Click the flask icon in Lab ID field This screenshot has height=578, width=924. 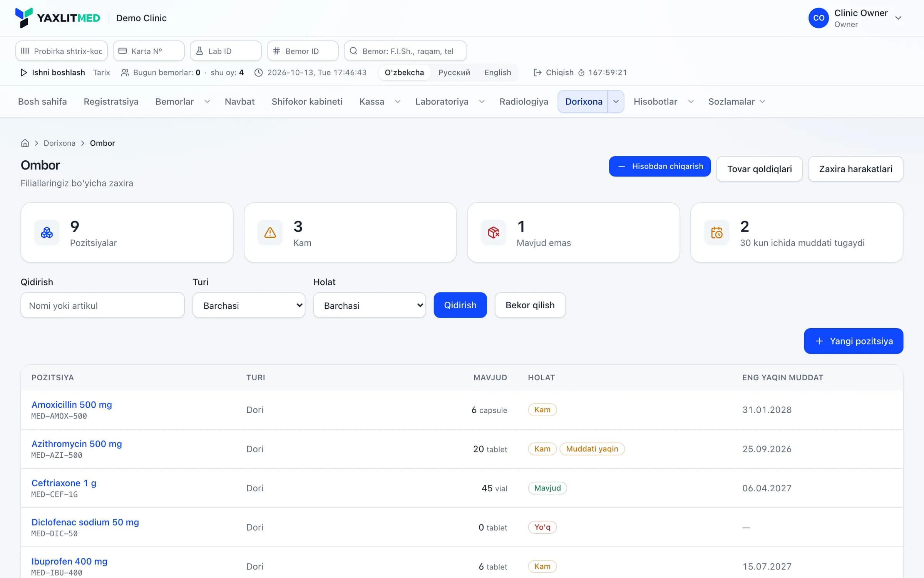pos(199,51)
